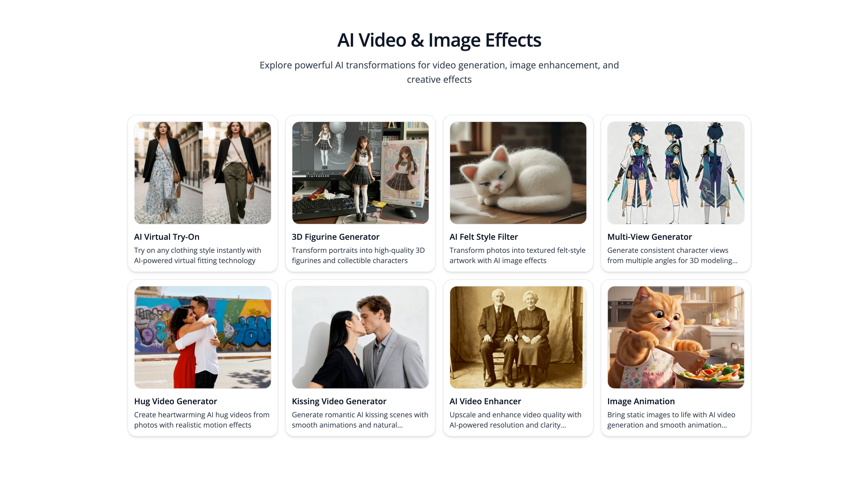Click the Image Animation heading
The height and width of the screenshot is (477, 868).
(x=641, y=401)
